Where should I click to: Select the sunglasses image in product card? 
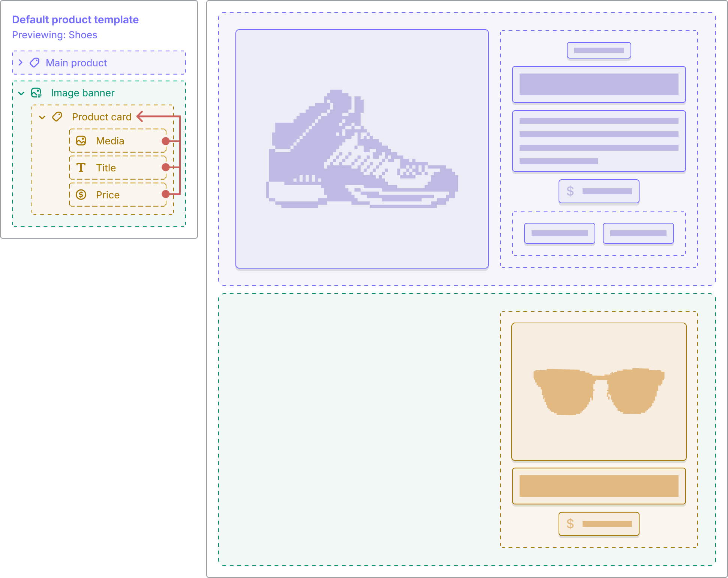(x=599, y=392)
